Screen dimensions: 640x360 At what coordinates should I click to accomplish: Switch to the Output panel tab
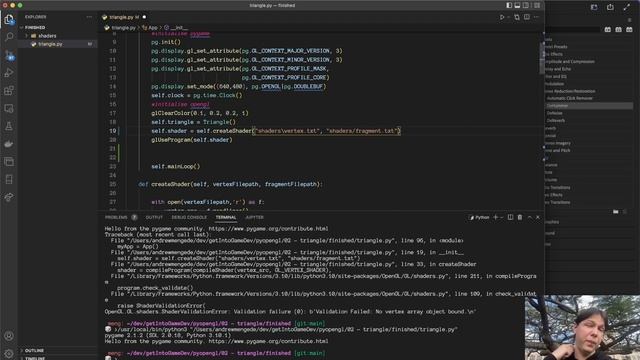click(x=154, y=217)
